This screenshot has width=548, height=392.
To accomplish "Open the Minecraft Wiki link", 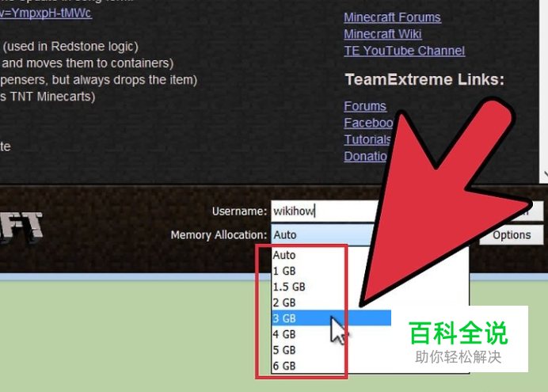I will click(382, 34).
